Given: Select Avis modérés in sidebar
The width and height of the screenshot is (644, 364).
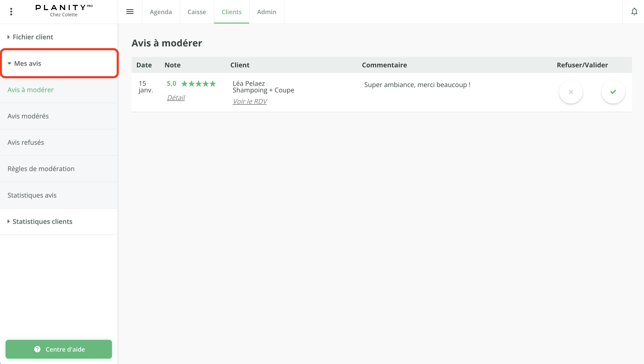Looking at the screenshot, I should coord(28,116).
